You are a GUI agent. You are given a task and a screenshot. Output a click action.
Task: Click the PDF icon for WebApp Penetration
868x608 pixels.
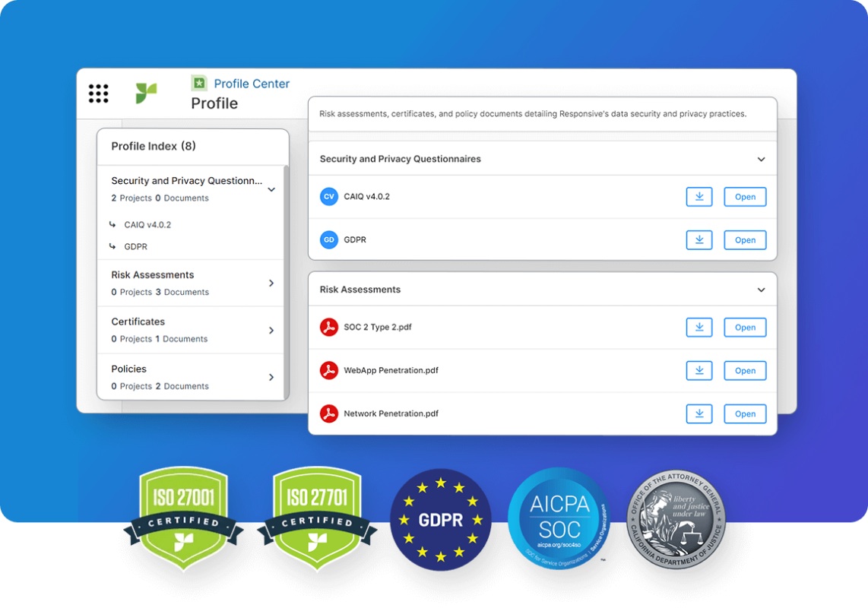(x=329, y=370)
